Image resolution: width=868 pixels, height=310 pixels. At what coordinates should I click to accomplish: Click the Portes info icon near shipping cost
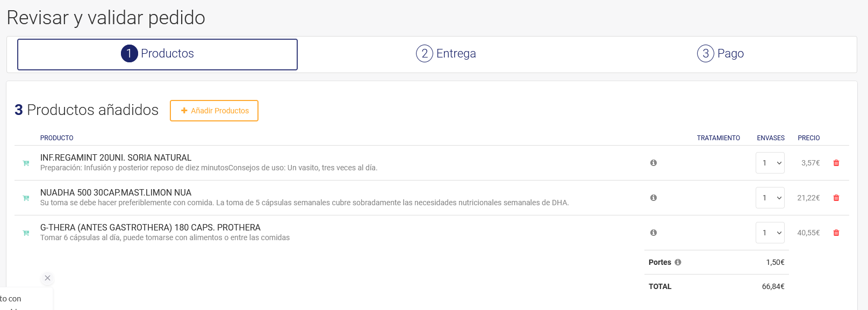678,262
